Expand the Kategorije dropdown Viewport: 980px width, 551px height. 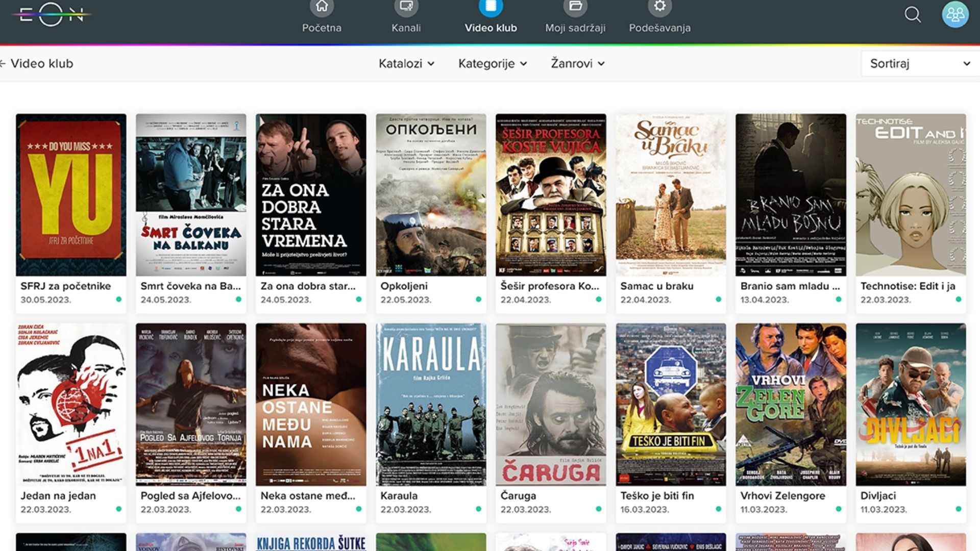tap(492, 64)
